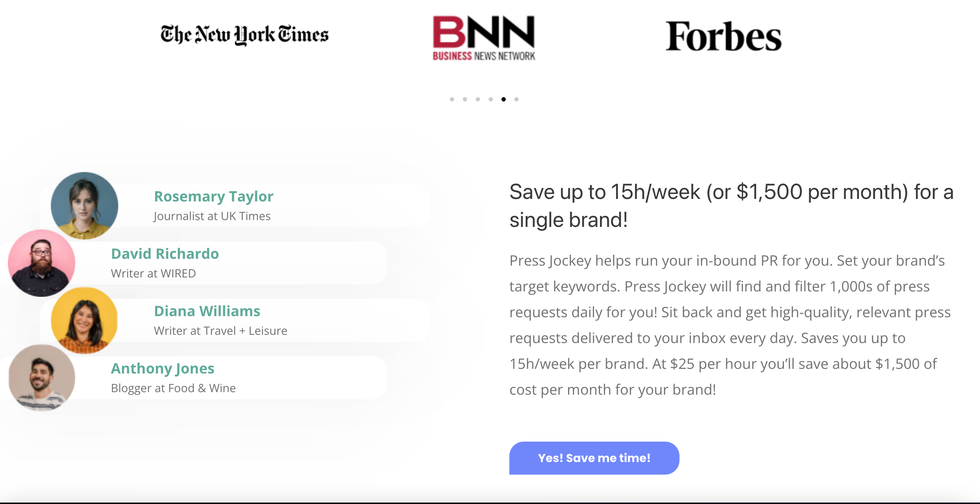Screen dimensions: 980x504
Task: Select the last carousel dot
Action: click(517, 99)
